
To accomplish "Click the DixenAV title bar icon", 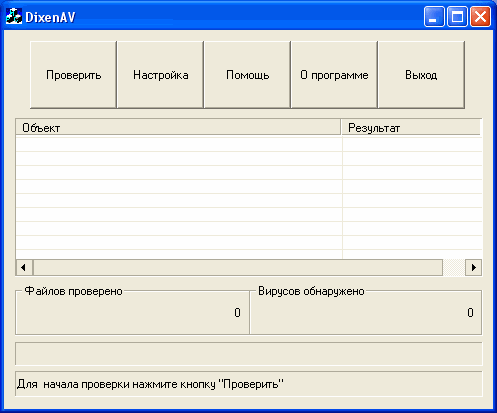I will tap(14, 17).
